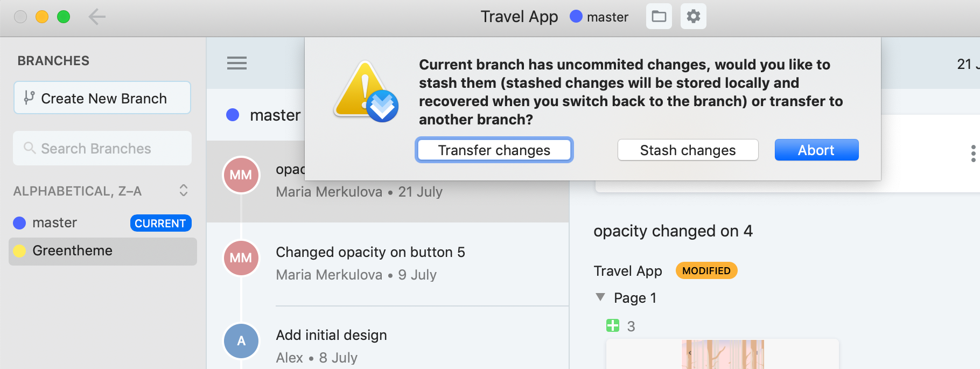Screen dimensions: 980x369
Task: Click the back arrow in title bar
Action: pos(97,17)
